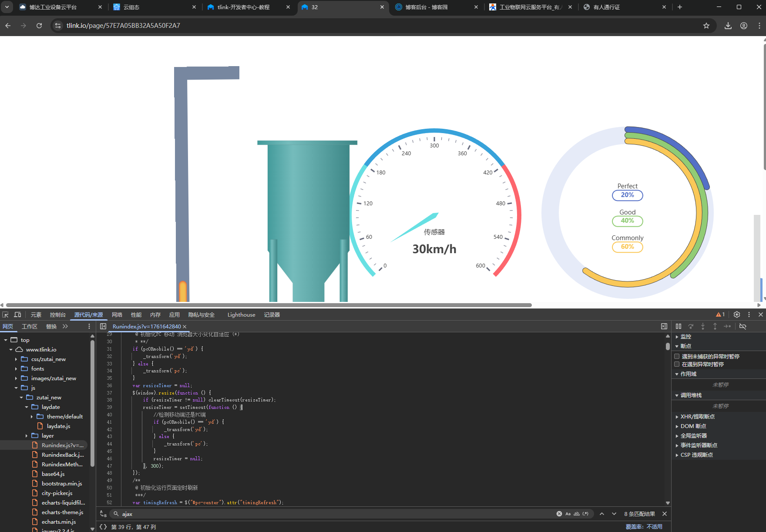The image size is (766, 532).
Task: Pause script execution in debugger
Action: pyautogui.click(x=678, y=326)
